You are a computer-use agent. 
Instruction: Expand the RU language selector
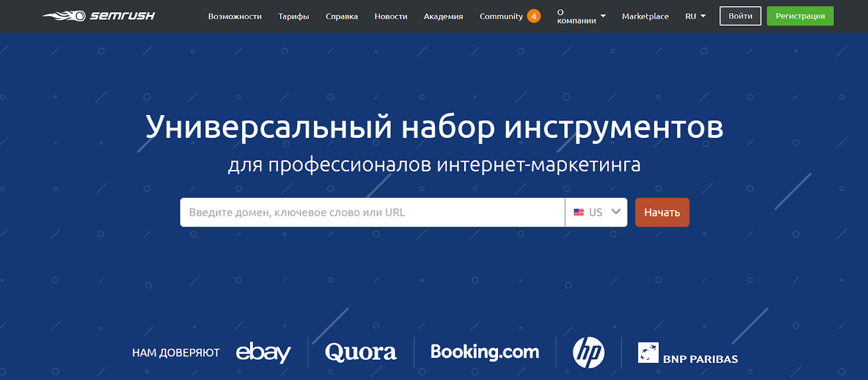tap(695, 16)
